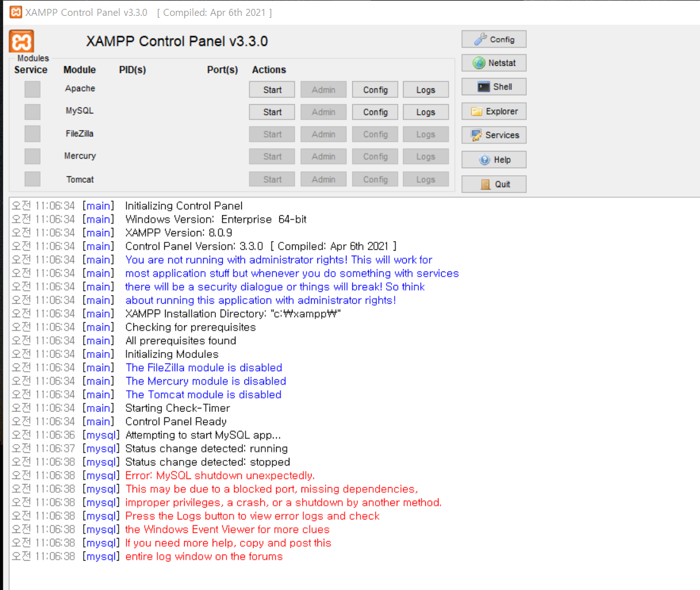Toggle the Tomcat service checkbox
The height and width of the screenshot is (590, 700).
click(x=32, y=179)
